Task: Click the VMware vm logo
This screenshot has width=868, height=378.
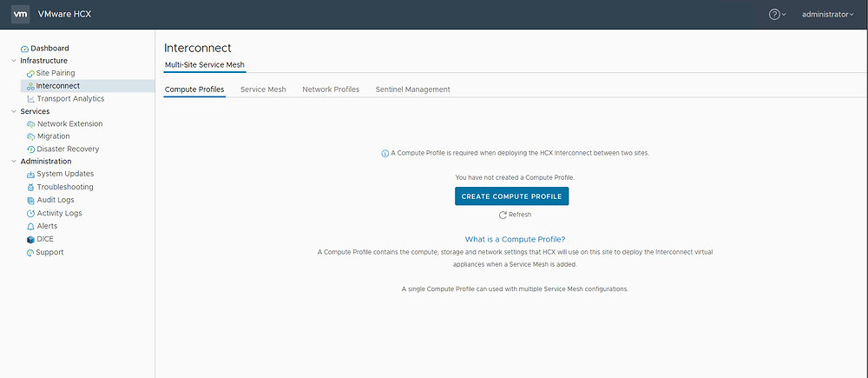Action: point(21,14)
